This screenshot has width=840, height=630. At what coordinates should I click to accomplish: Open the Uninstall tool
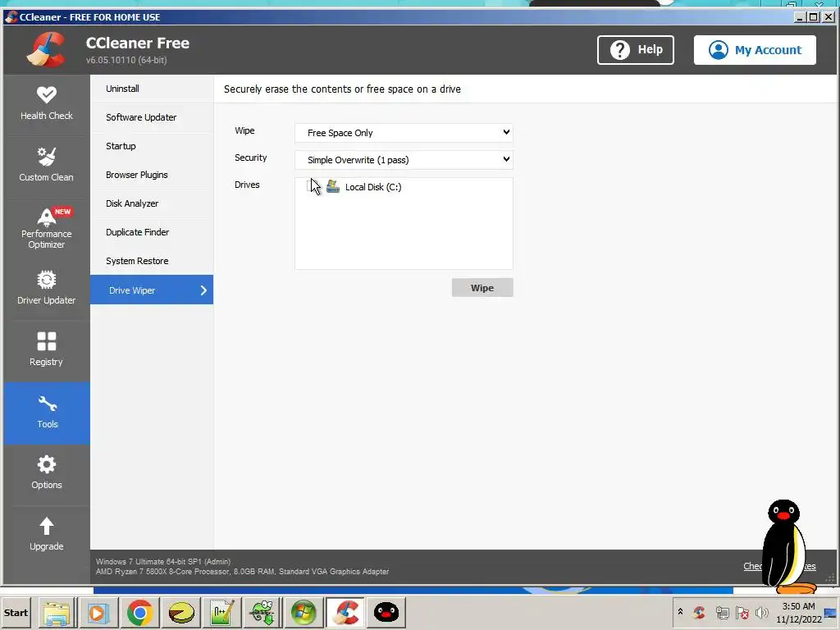click(x=152, y=89)
